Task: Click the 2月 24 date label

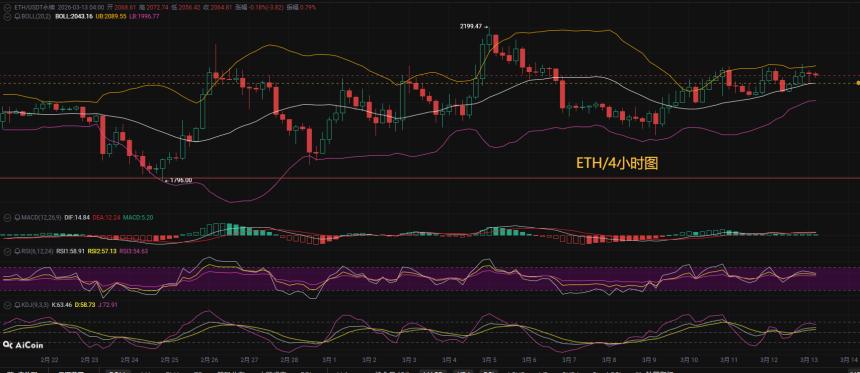Action: [x=130, y=360]
